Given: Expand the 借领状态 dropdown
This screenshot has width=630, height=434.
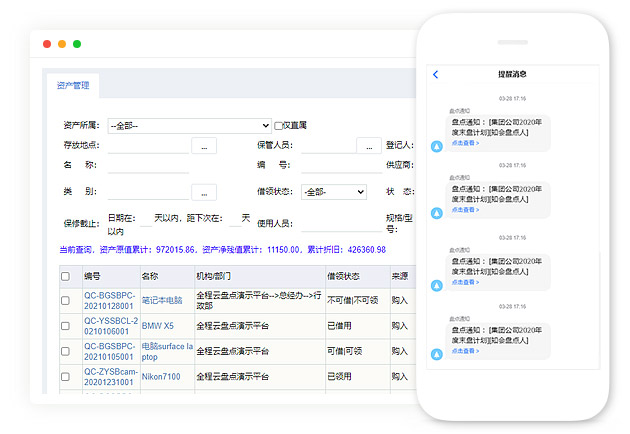Looking at the screenshot, I should pyautogui.click(x=334, y=192).
